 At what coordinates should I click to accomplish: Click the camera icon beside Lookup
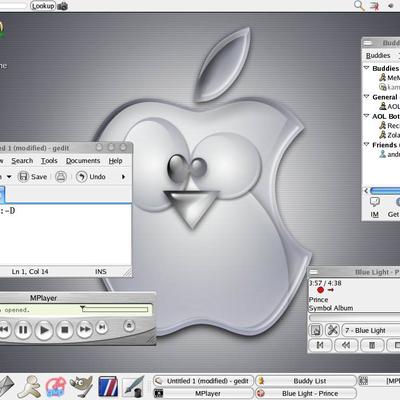click(62, 6)
